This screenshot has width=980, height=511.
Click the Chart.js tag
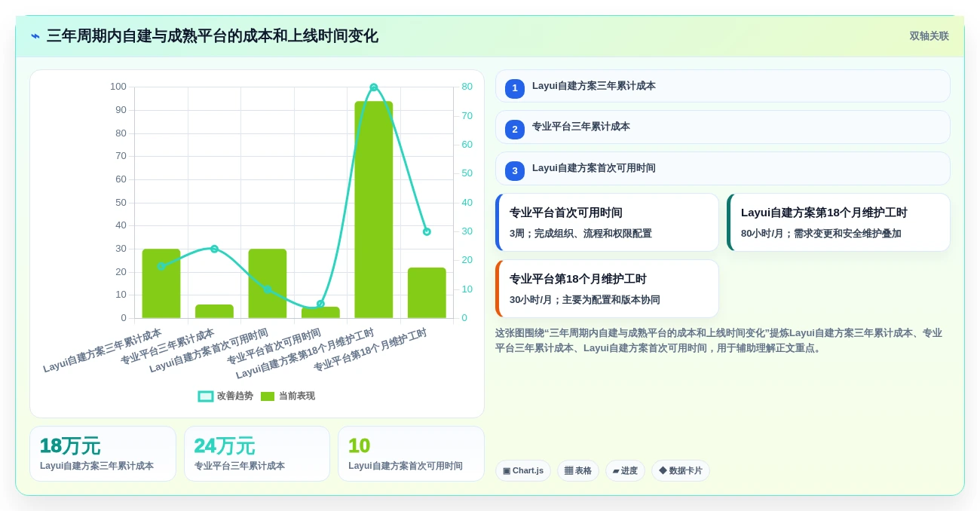(523, 471)
